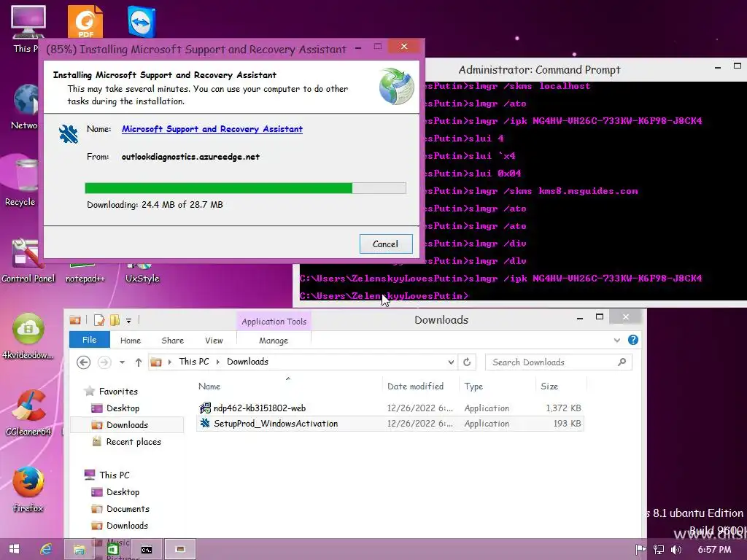Select Downloads under Favorites
This screenshot has width=747, height=560.
pos(127,425)
